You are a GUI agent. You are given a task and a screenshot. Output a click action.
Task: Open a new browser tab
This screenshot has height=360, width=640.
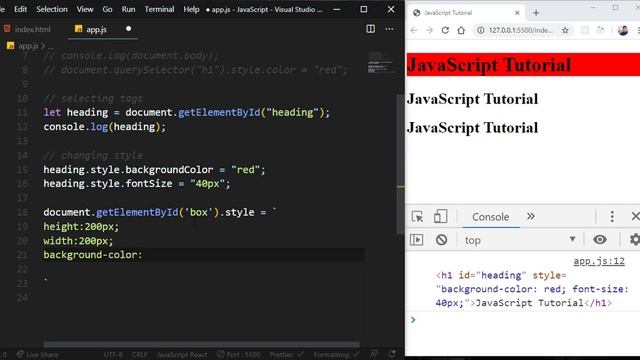click(x=536, y=13)
